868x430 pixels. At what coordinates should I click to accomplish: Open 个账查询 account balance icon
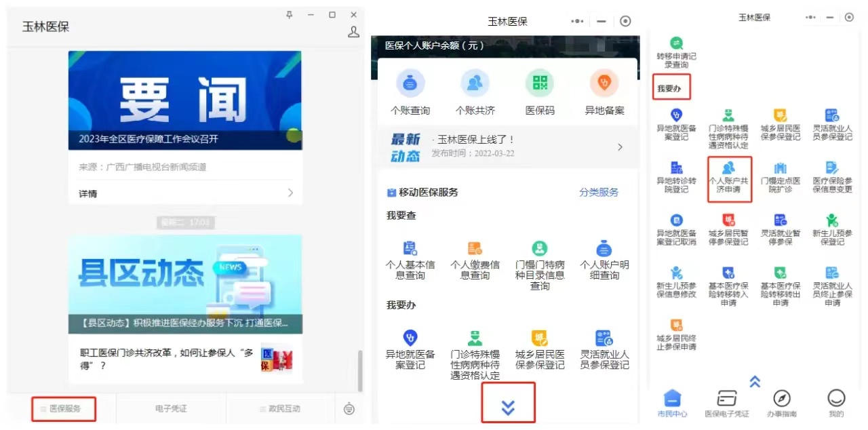pos(410,84)
